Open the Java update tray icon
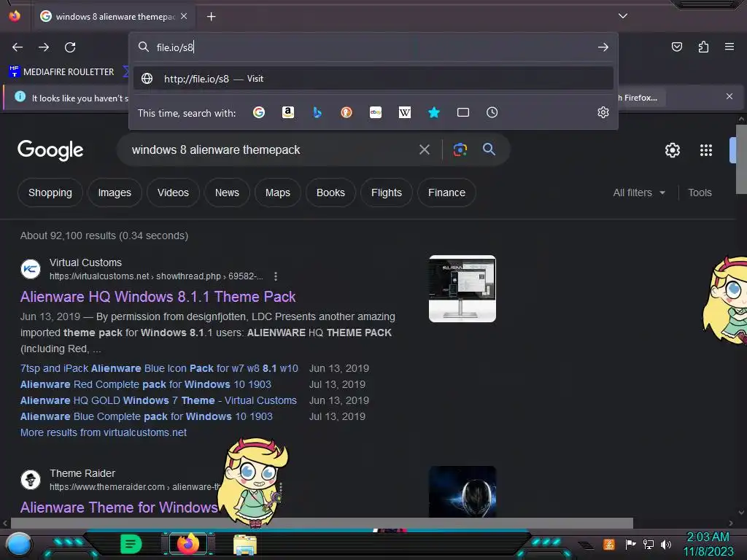The width and height of the screenshot is (747, 560). (x=609, y=544)
